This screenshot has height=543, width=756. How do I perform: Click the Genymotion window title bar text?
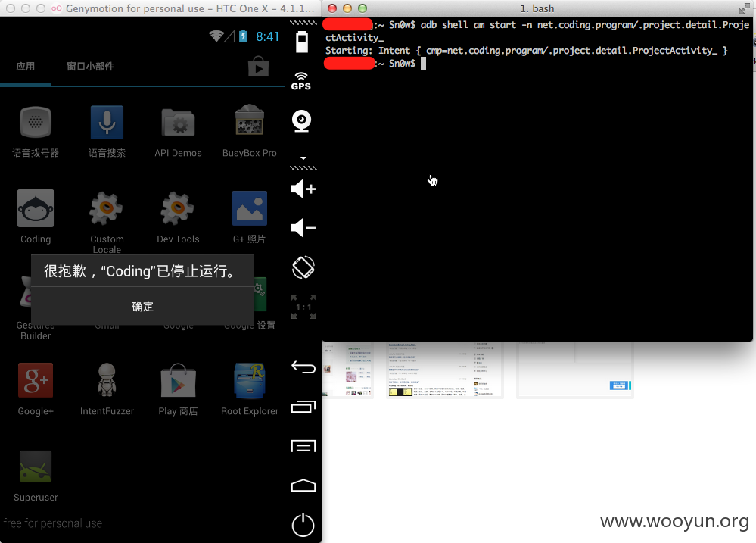pyautogui.click(x=189, y=8)
